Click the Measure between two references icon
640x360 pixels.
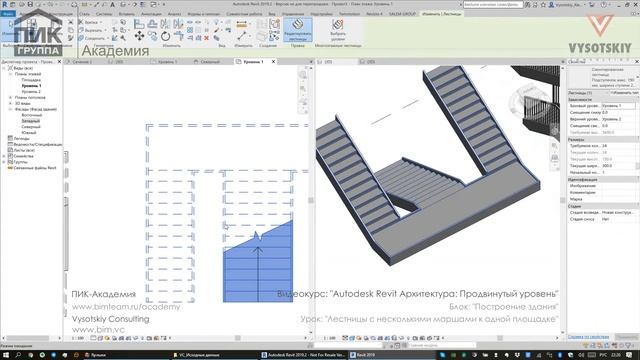(x=242, y=24)
